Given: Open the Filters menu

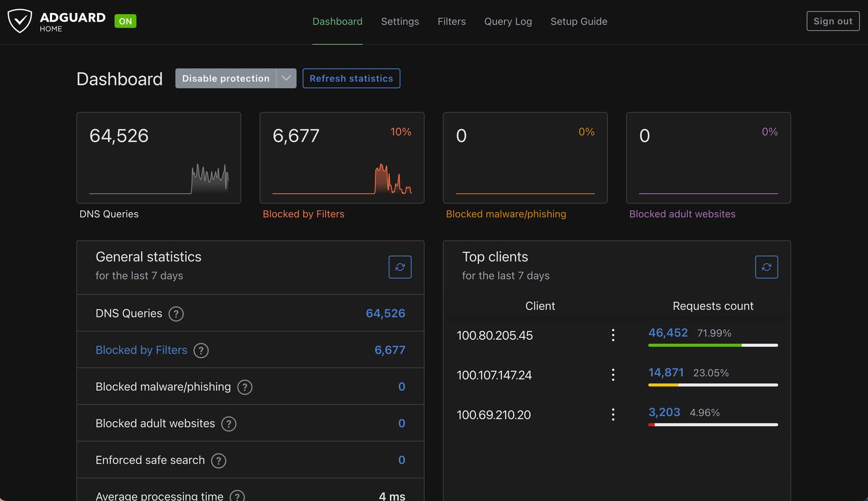Looking at the screenshot, I should tap(451, 22).
